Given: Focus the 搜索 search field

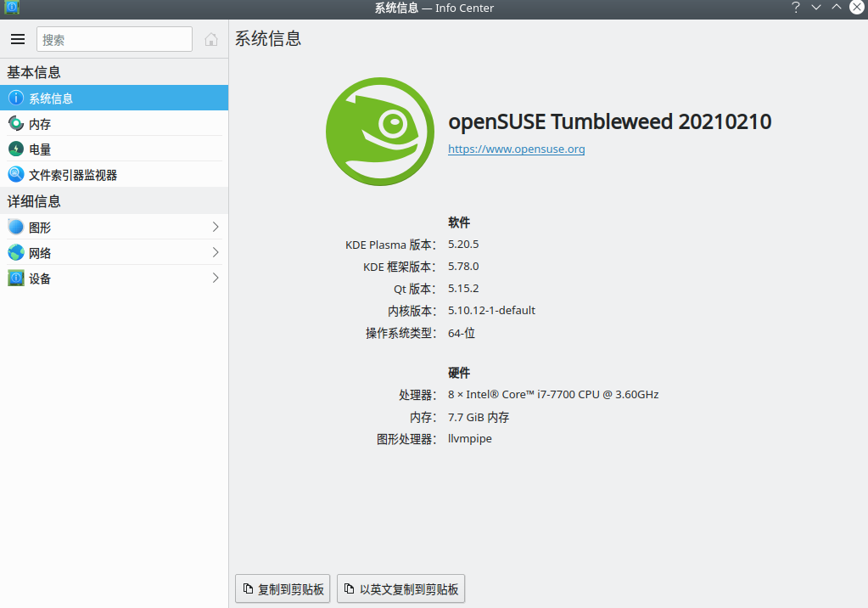Looking at the screenshot, I should click(115, 39).
